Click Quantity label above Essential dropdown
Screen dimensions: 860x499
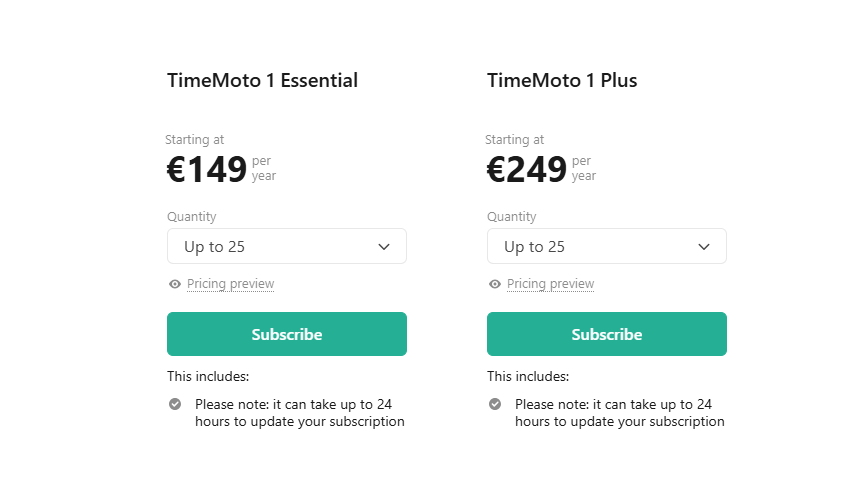tap(192, 217)
